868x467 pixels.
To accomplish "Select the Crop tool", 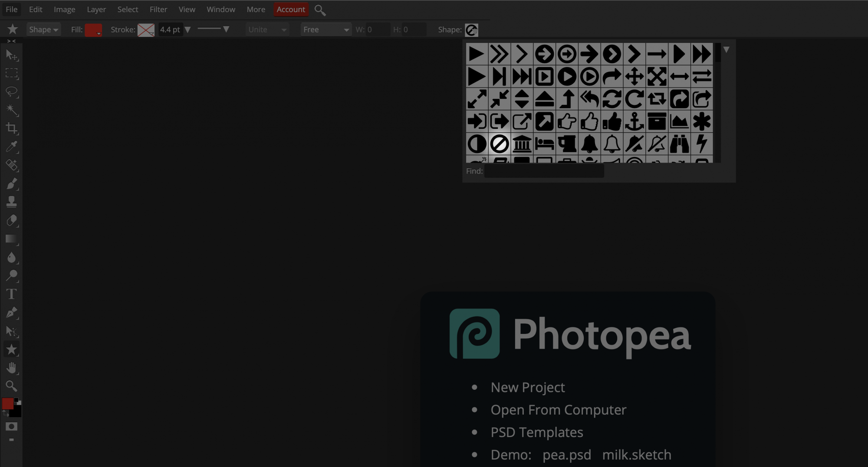I will (x=12, y=128).
